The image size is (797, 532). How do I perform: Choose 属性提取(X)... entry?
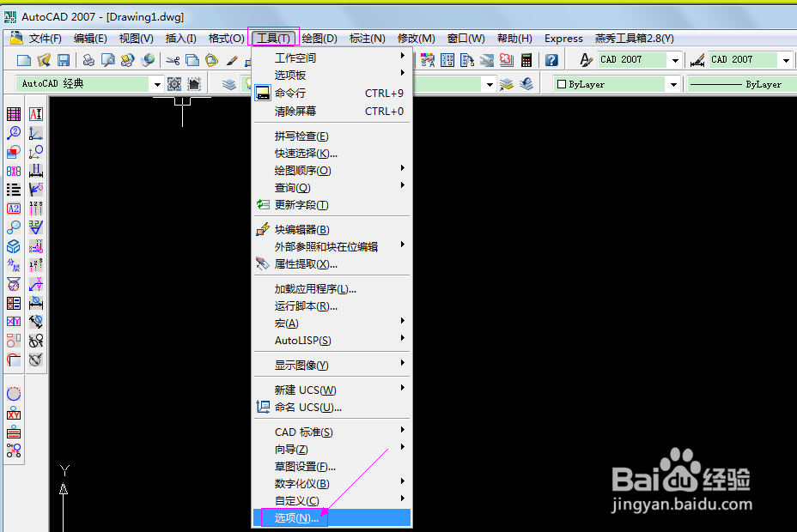click(x=332, y=264)
